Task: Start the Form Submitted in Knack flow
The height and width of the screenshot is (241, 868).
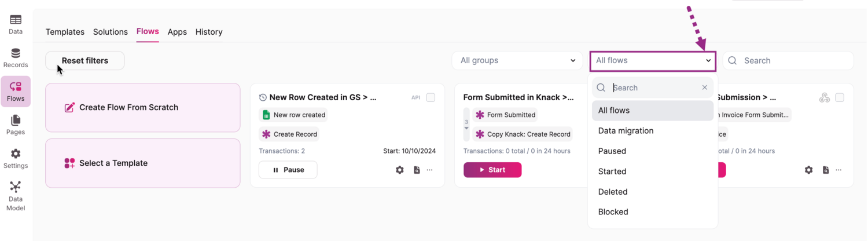Action: [x=492, y=170]
